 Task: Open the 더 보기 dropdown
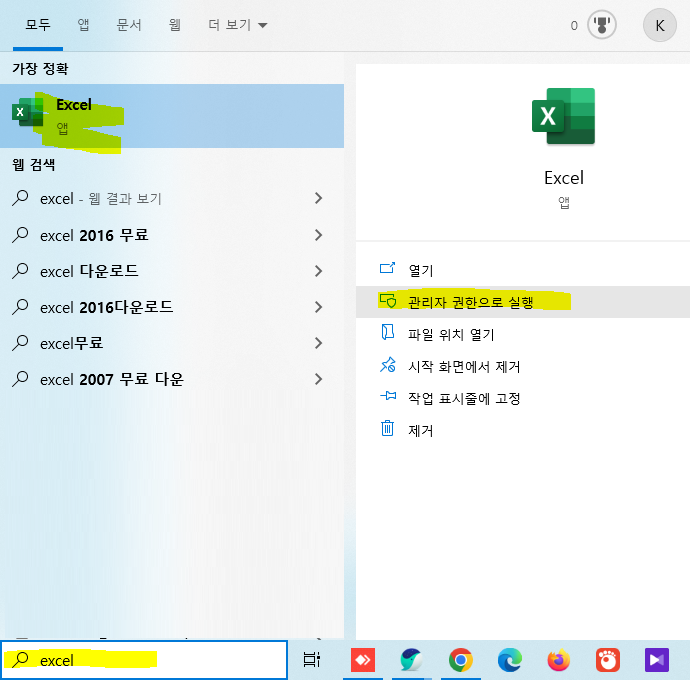[x=238, y=25]
